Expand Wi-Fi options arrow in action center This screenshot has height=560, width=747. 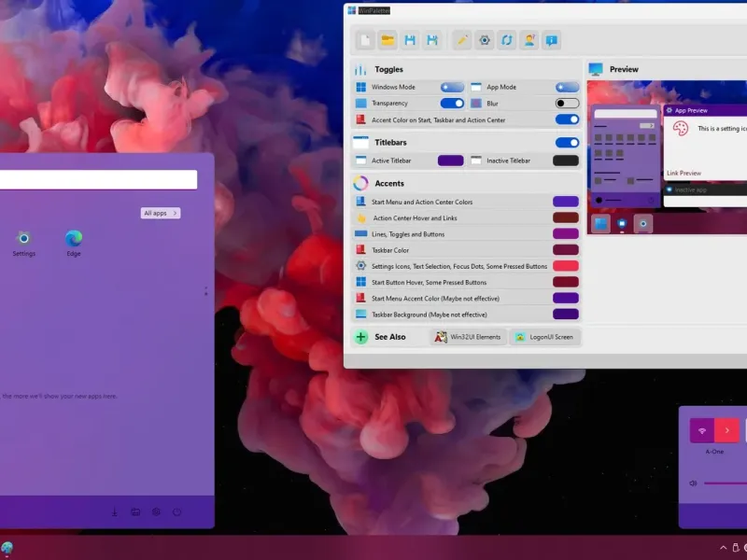[x=727, y=430]
